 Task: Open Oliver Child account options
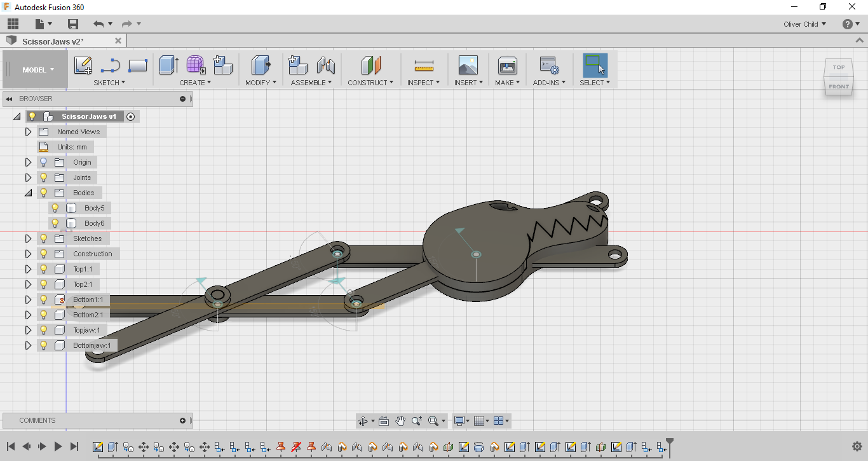pyautogui.click(x=803, y=24)
